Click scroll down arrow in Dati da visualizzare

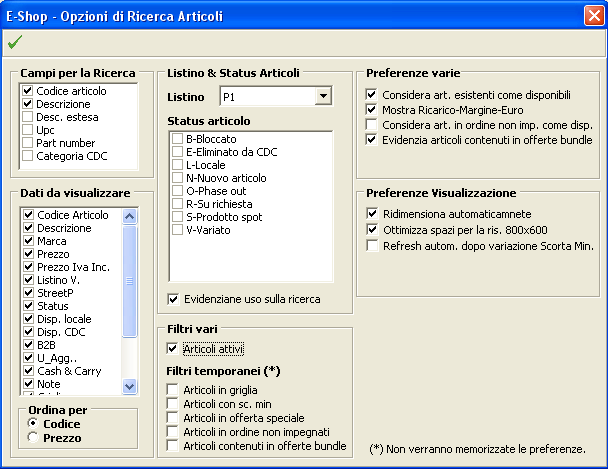coord(130,386)
